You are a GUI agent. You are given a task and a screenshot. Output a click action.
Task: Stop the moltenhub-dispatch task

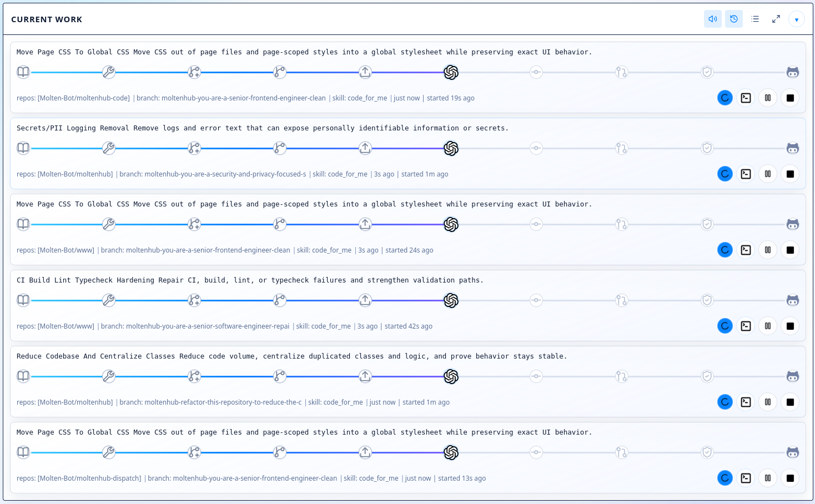tap(790, 478)
